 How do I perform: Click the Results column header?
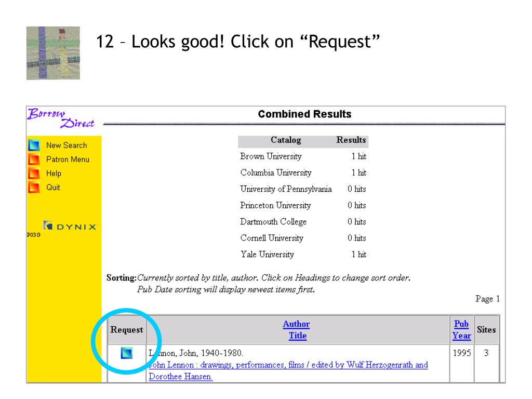coord(351,140)
